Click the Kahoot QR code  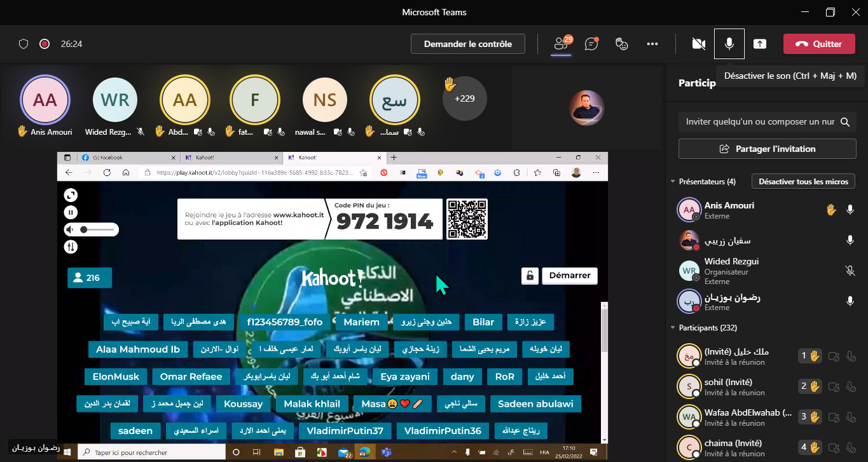(467, 219)
